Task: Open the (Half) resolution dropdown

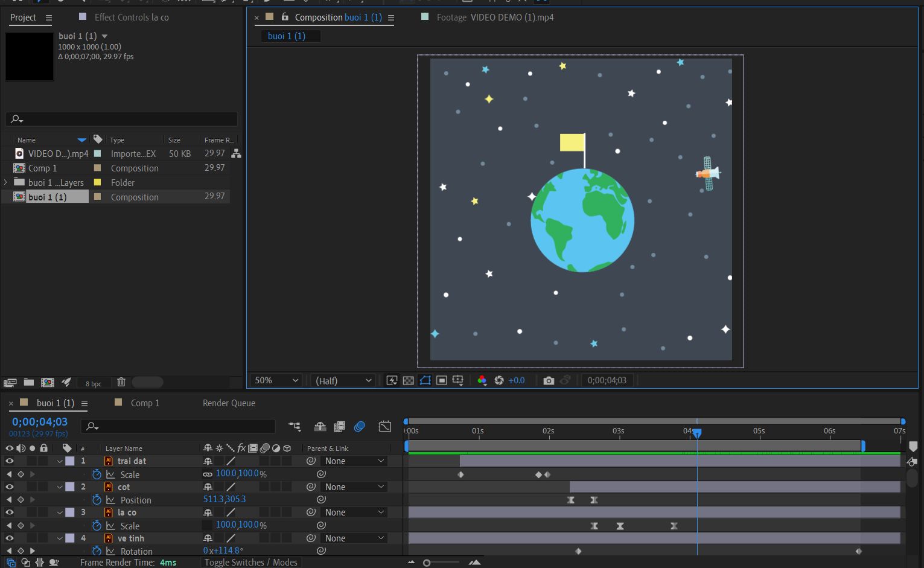Action: 343,380
